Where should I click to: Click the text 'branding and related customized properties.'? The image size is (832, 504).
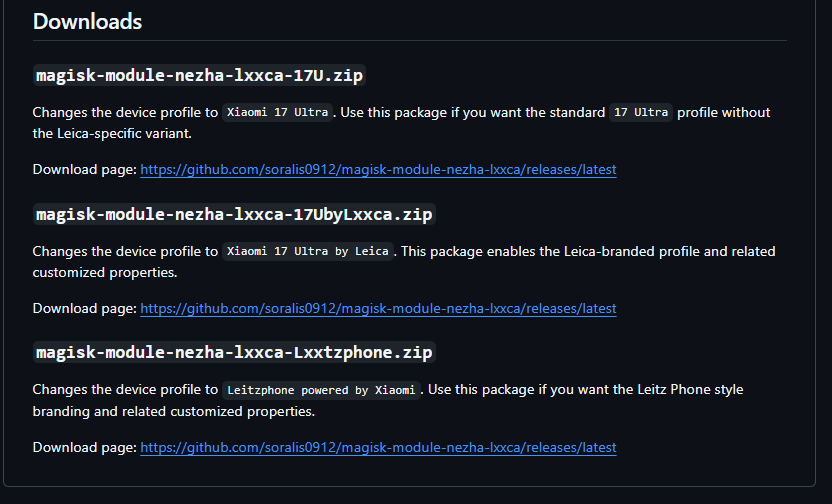click(x=174, y=411)
